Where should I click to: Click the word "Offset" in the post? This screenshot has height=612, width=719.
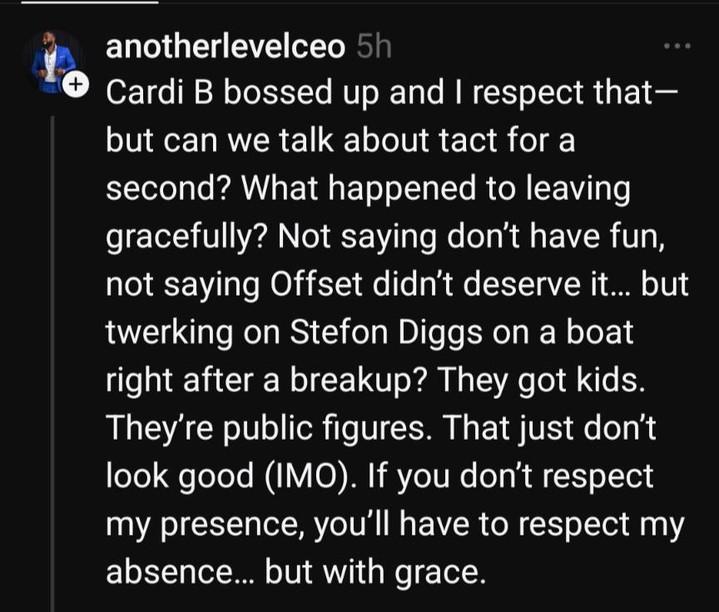coord(316,284)
